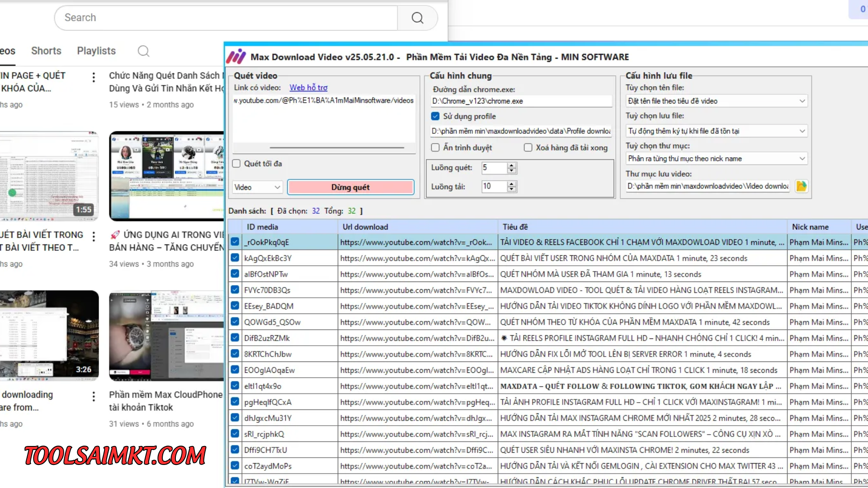
Task: Decrease Luồng tải value with down arrow
Action: (511, 189)
